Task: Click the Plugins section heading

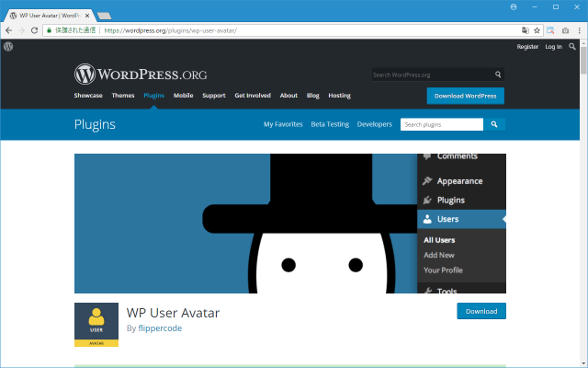Action: point(95,124)
